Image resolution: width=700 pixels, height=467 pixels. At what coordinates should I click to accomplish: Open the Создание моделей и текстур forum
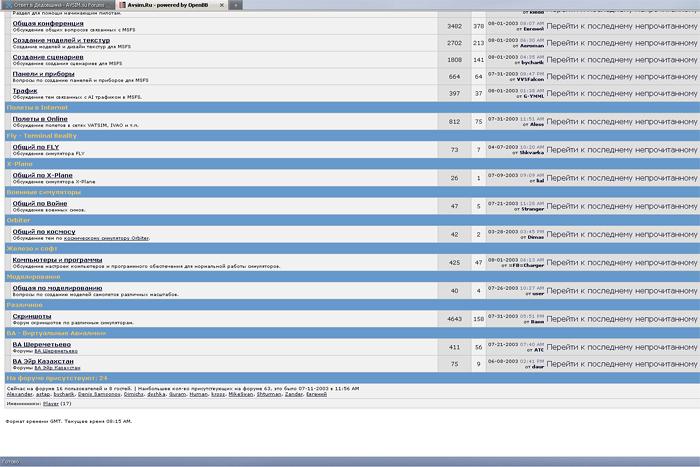click(61, 40)
